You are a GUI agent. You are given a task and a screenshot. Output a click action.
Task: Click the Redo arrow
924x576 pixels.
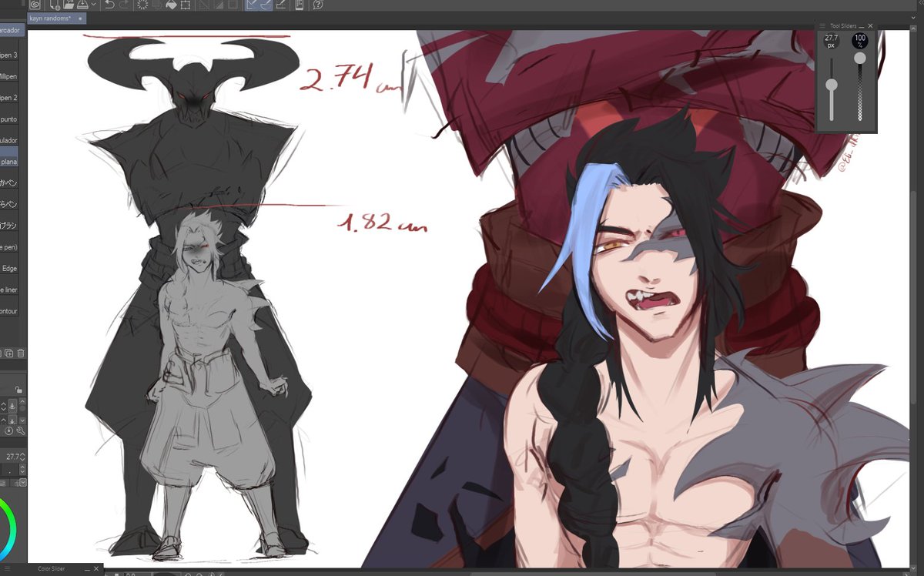coord(124,5)
